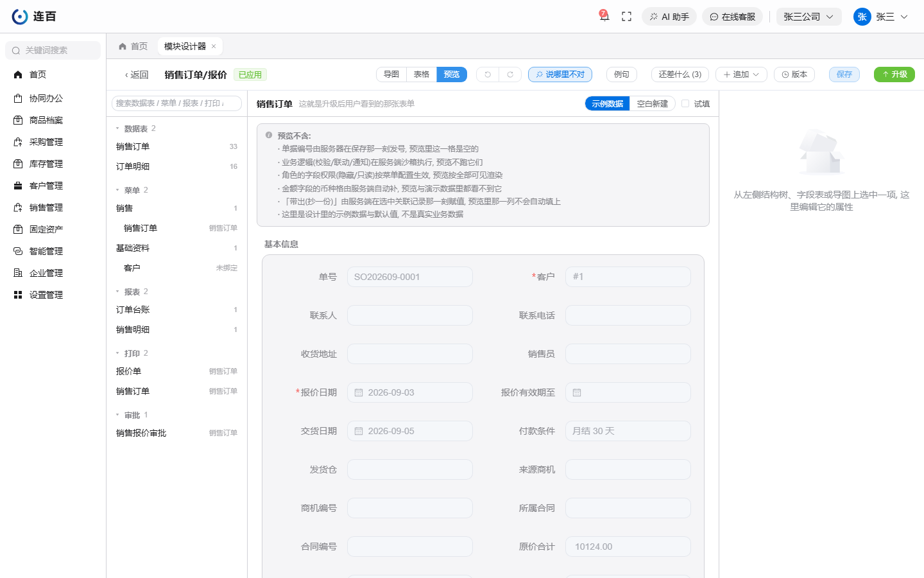The image size is (924, 578).
Task: Click the 张 avatar icon
Action: tap(862, 17)
